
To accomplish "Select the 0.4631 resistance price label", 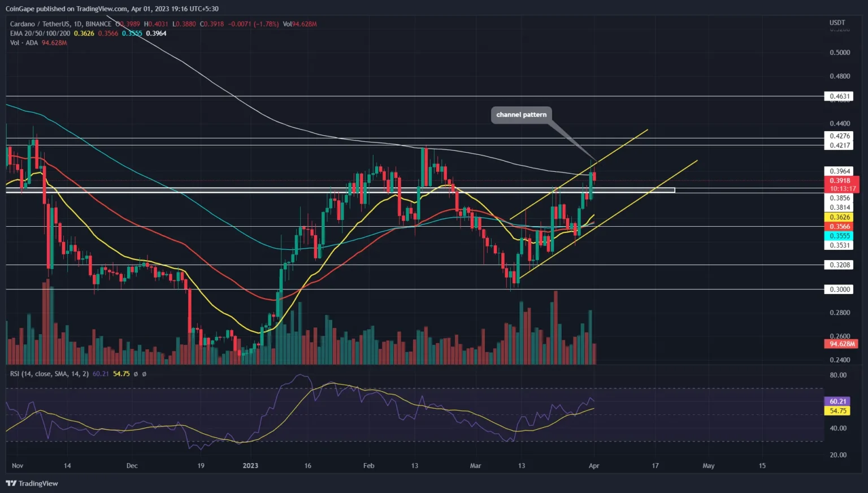I will [x=840, y=96].
